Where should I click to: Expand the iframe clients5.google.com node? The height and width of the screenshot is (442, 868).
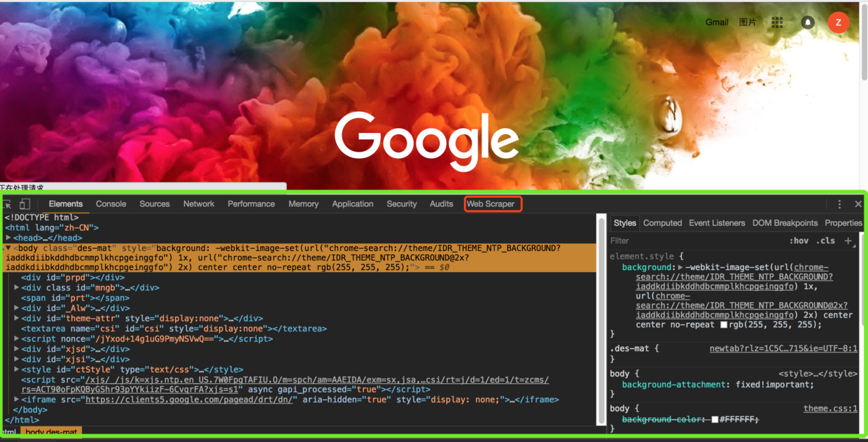pos(17,400)
